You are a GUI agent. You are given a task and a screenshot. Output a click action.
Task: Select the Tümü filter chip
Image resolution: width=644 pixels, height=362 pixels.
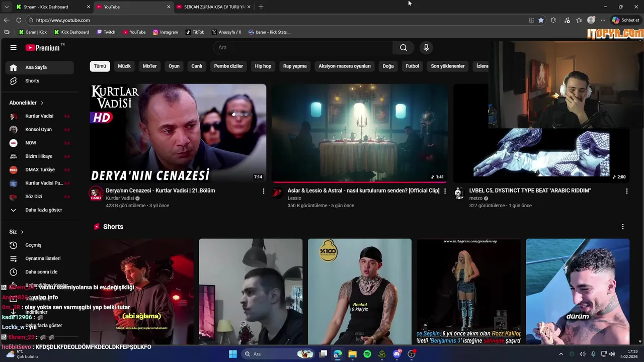click(100, 66)
